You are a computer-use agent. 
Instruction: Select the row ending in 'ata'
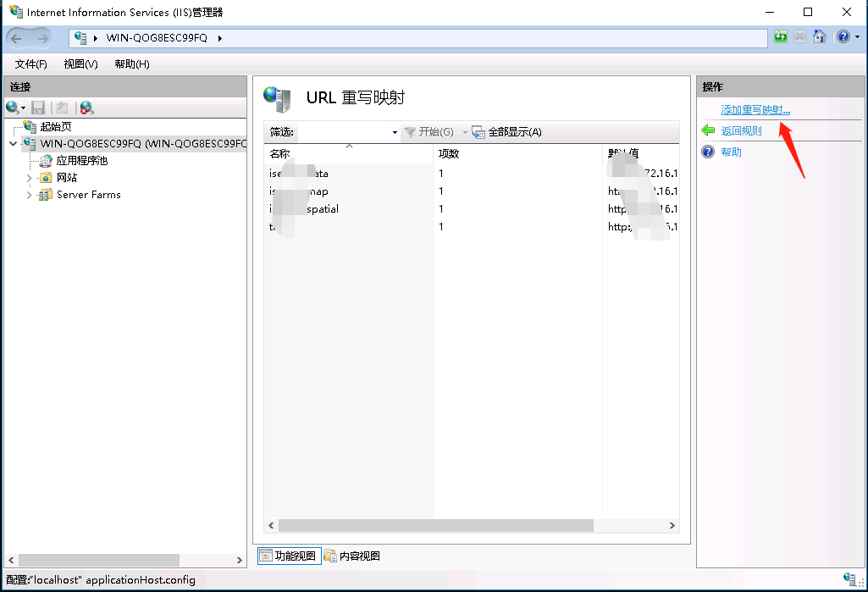point(472,174)
